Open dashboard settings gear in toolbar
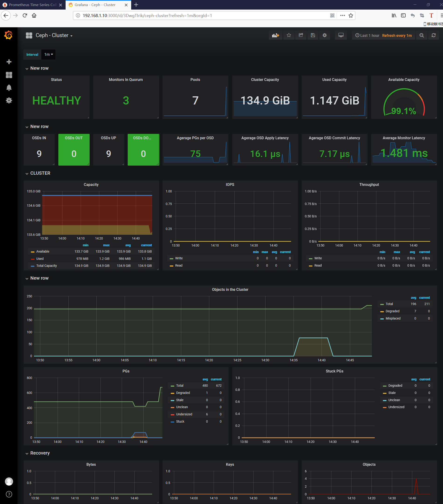 tap(324, 35)
